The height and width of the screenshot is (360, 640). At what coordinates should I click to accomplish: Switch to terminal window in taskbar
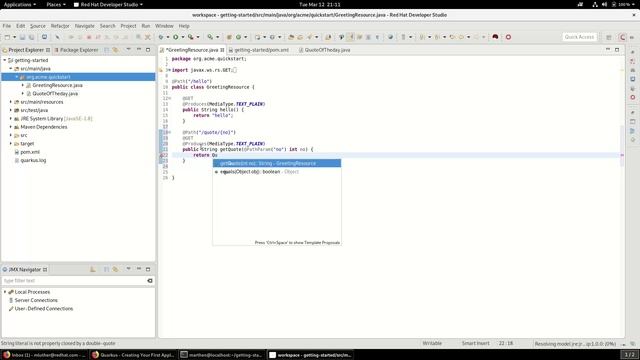222,355
